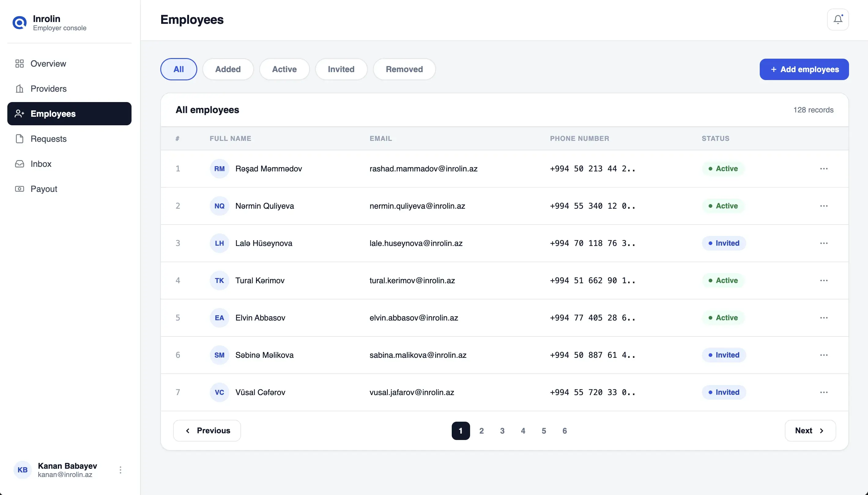Image resolution: width=868 pixels, height=495 pixels.
Task: Open row actions for Tural Kərimov
Action: (x=824, y=280)
